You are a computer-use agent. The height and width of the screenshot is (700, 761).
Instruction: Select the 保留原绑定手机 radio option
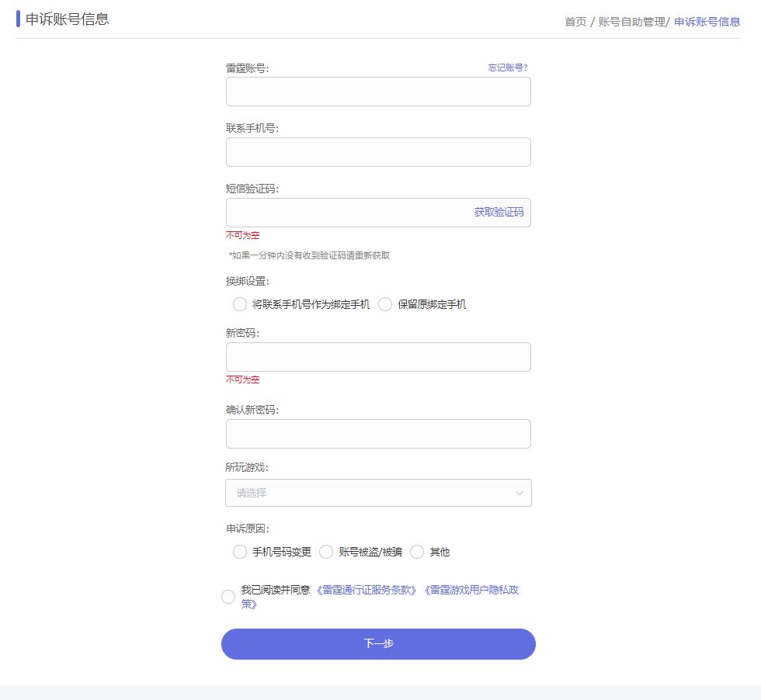click(x=386, y=304)
